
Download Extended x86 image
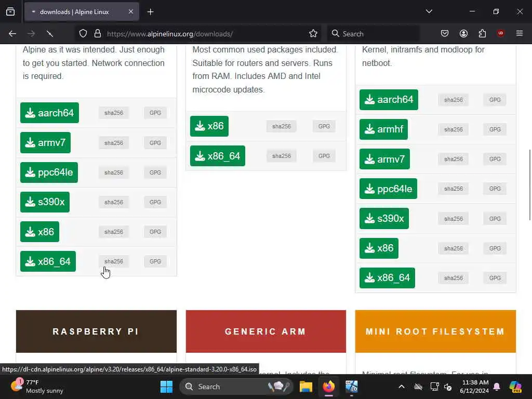tap(209, 126)
